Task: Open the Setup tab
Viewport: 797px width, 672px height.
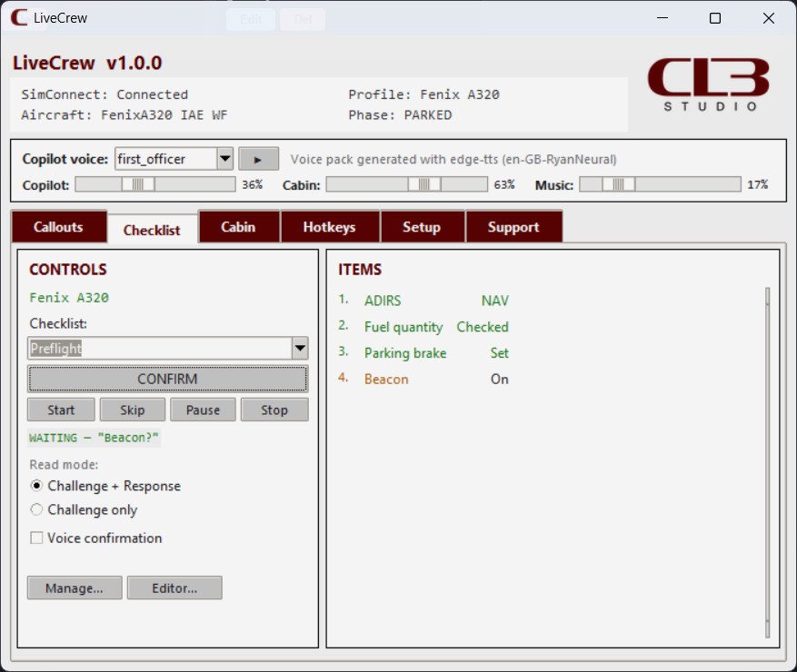Action: click(423, 226)
